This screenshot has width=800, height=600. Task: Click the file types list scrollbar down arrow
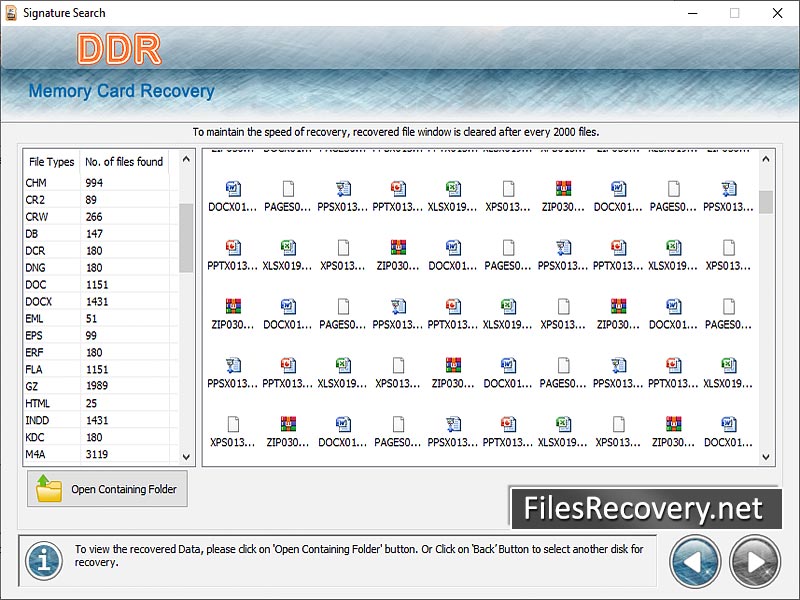point(185,457)
